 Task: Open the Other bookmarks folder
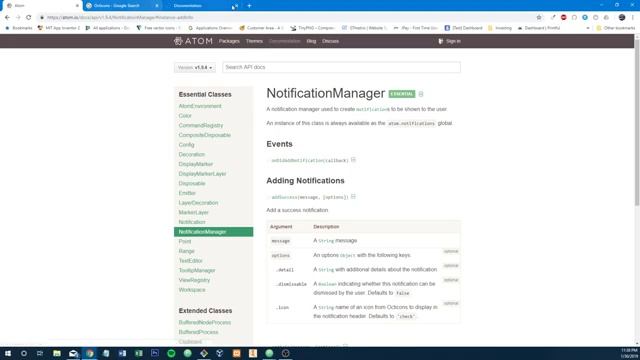616,28
